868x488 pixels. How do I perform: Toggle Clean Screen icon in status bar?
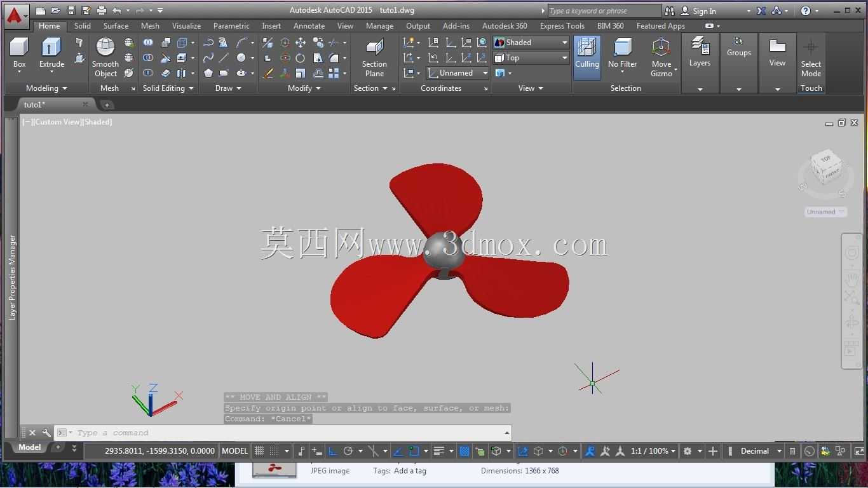(x=859, y=451)
